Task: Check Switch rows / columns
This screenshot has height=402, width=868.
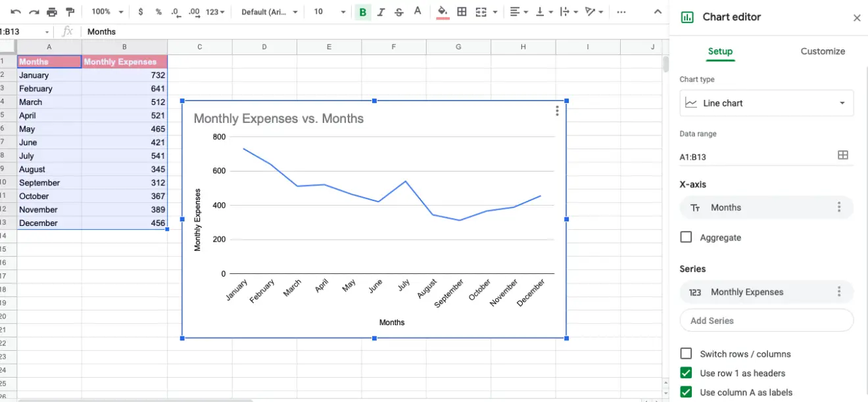Action: coord(686,353)
